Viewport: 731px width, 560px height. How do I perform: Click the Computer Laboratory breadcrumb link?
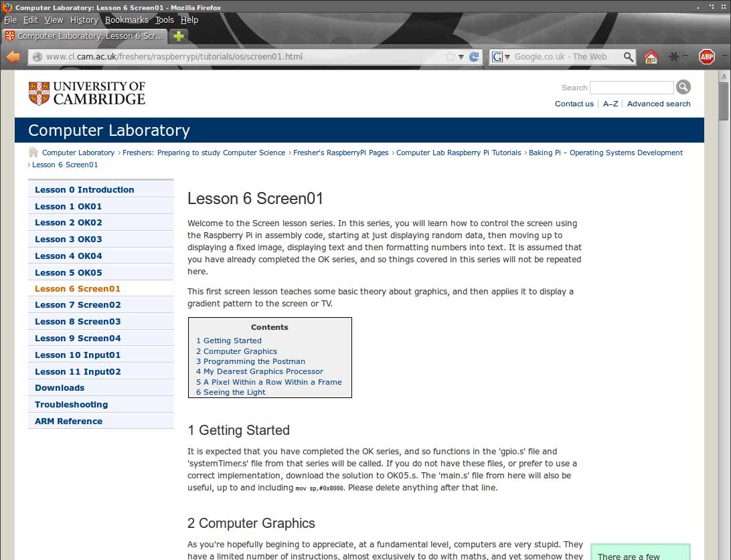78,153
